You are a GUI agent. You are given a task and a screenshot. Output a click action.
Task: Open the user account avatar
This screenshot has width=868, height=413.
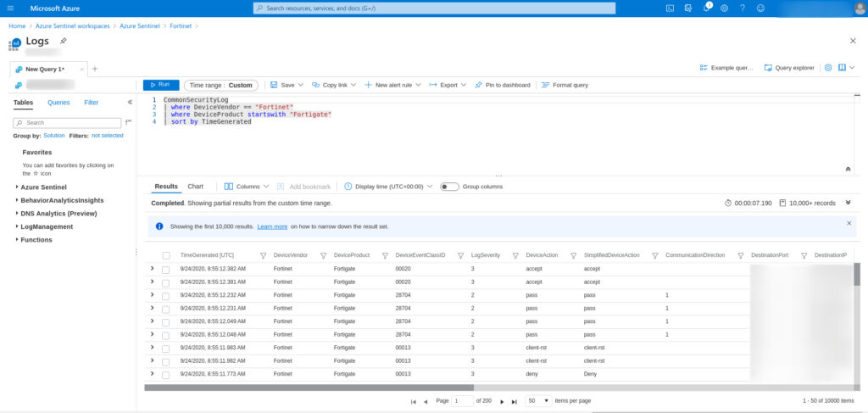[860, 8]
